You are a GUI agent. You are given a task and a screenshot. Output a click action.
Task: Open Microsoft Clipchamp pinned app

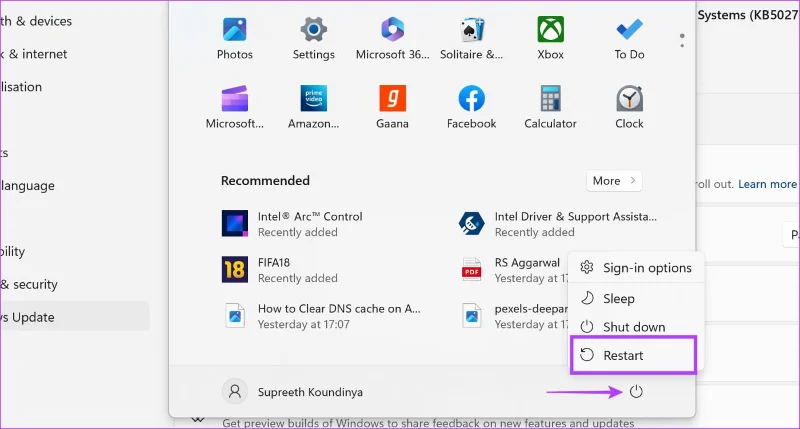pos(235,108)
